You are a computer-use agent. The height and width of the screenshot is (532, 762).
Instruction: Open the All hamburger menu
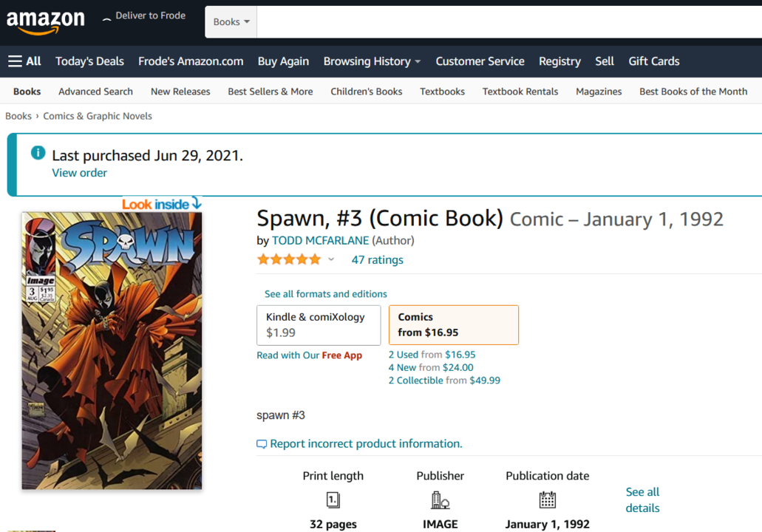[x=24, y=61]
